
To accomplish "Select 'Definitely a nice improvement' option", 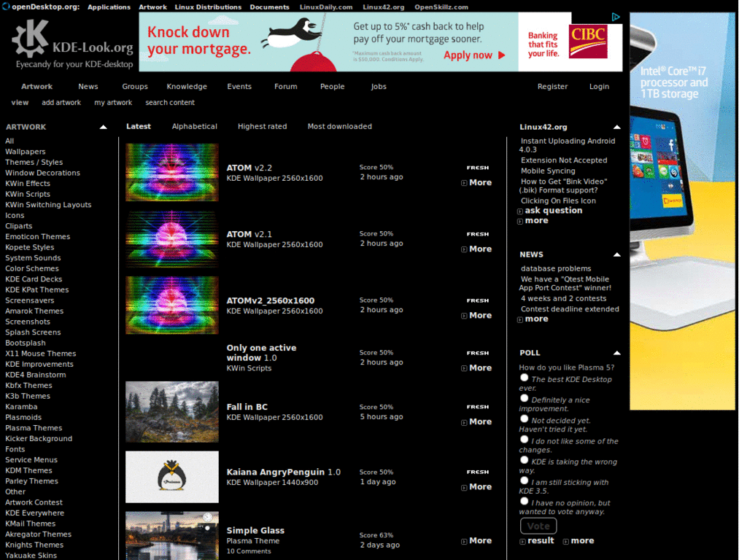I will pyautogui.click(x=524, y=398).
